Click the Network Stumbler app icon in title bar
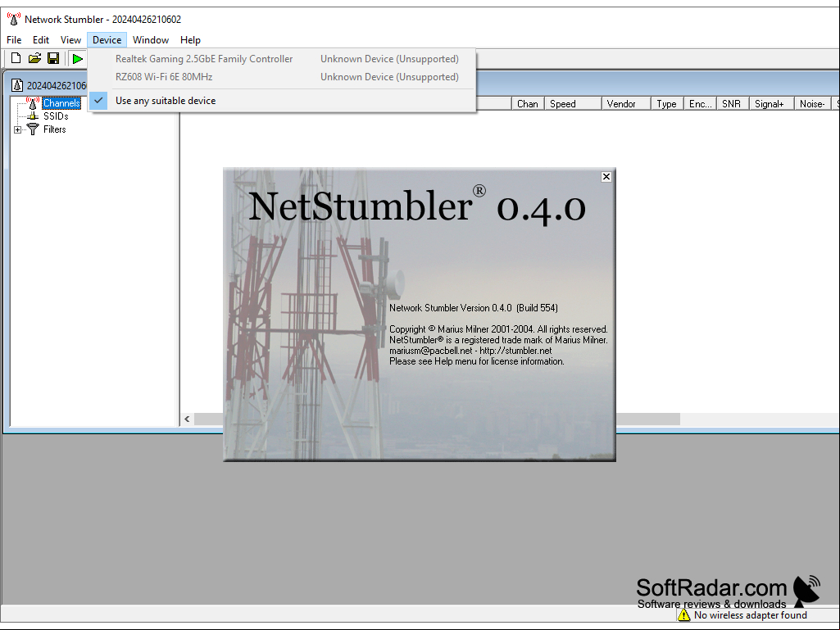Image resolution: width=840 pixels, height=630 pixels. (14, 19)
